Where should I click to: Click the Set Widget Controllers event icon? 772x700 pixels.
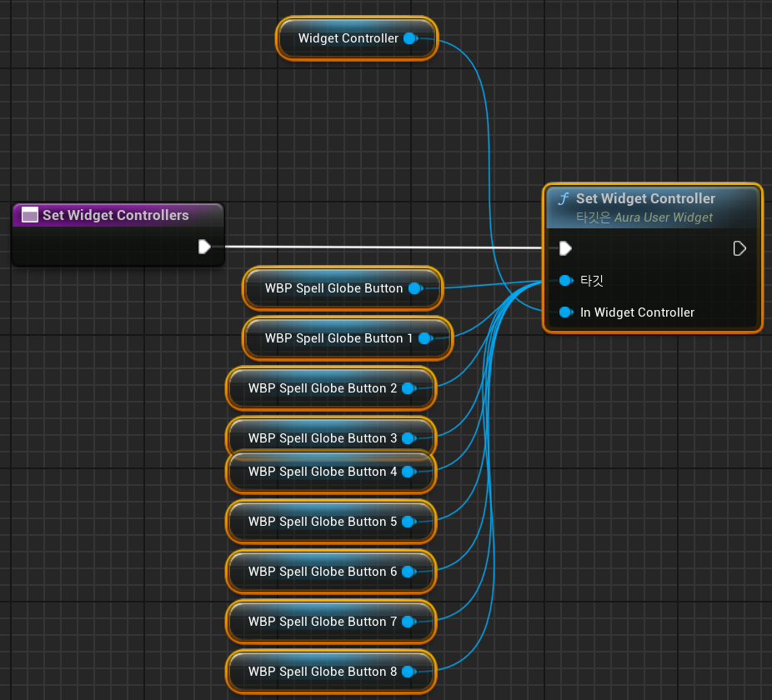[30, 215]
